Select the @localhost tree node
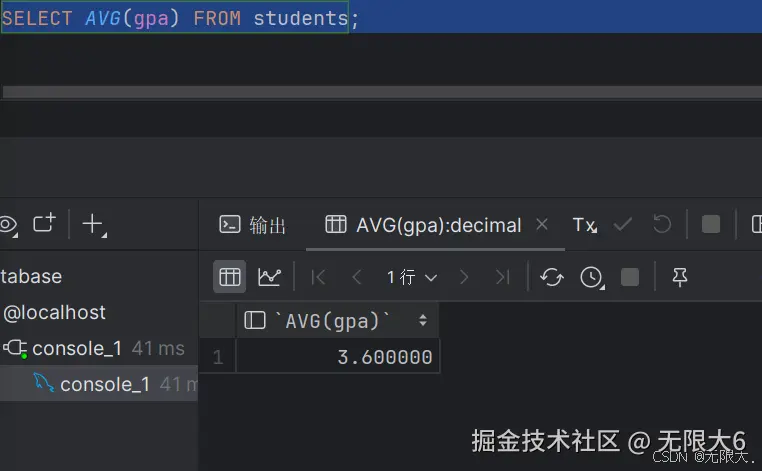762x471 pixels. point(54,313)
